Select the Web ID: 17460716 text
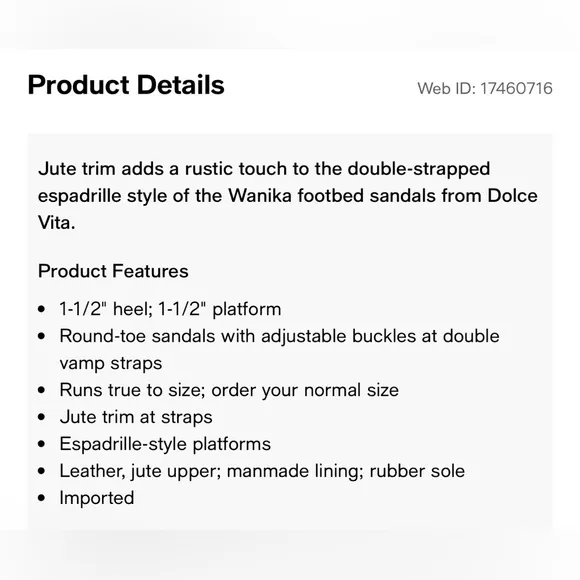 pos(485,89)
